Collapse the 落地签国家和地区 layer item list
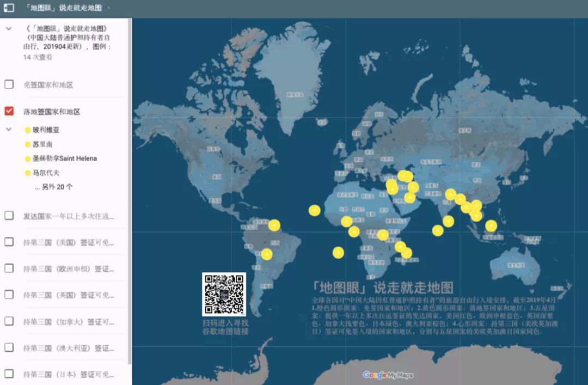The height and width of the screenshot is (385, 588). click(x=9, y=130)
